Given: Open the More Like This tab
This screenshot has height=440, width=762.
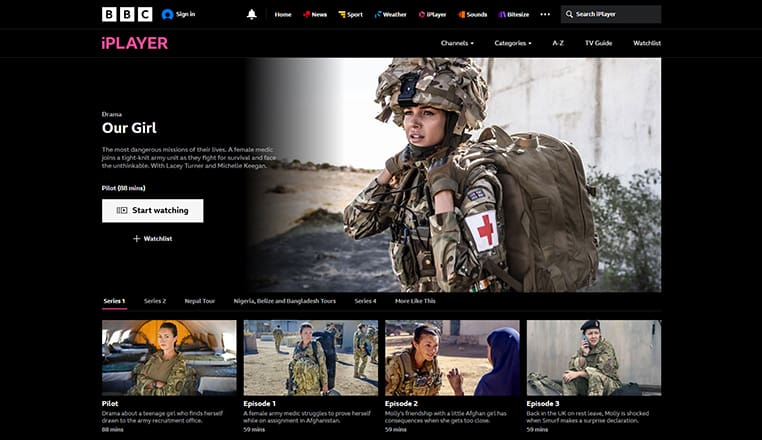Looking at the screenshot, I should click(x=415, y=301).
